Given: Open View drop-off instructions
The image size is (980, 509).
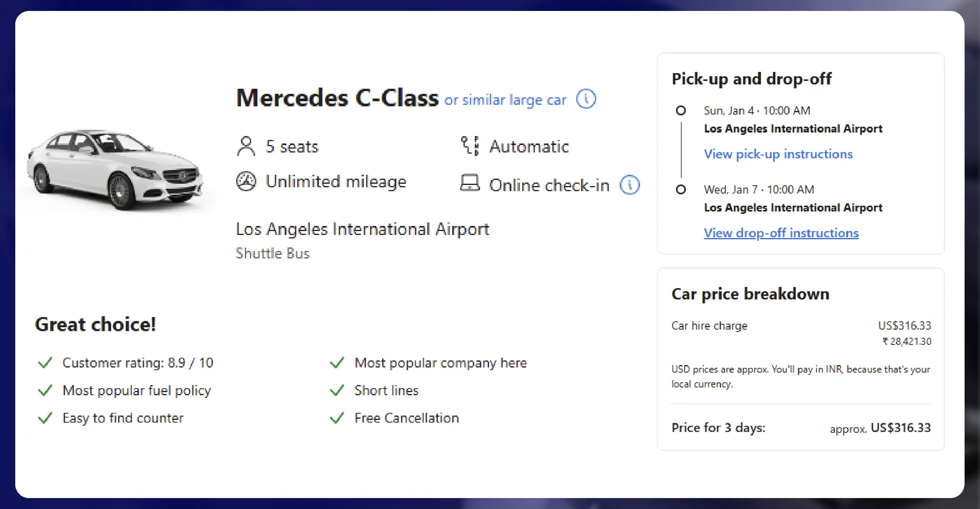Looking at the screenshot, I should click(x=780, y=233).
